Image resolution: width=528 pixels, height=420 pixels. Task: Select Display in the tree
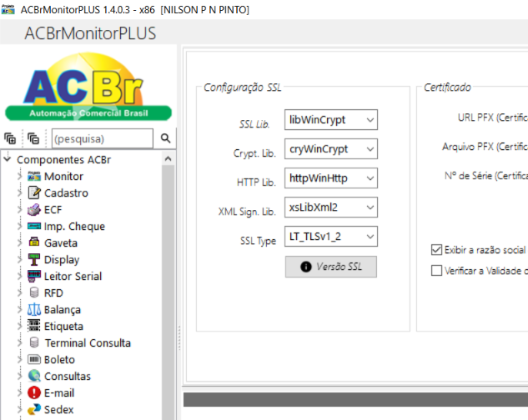click(62, 259)
